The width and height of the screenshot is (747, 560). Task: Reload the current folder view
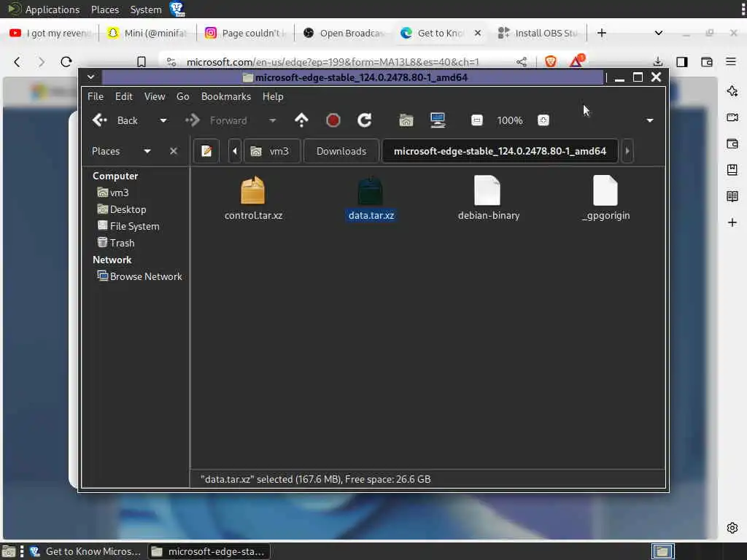365,120
